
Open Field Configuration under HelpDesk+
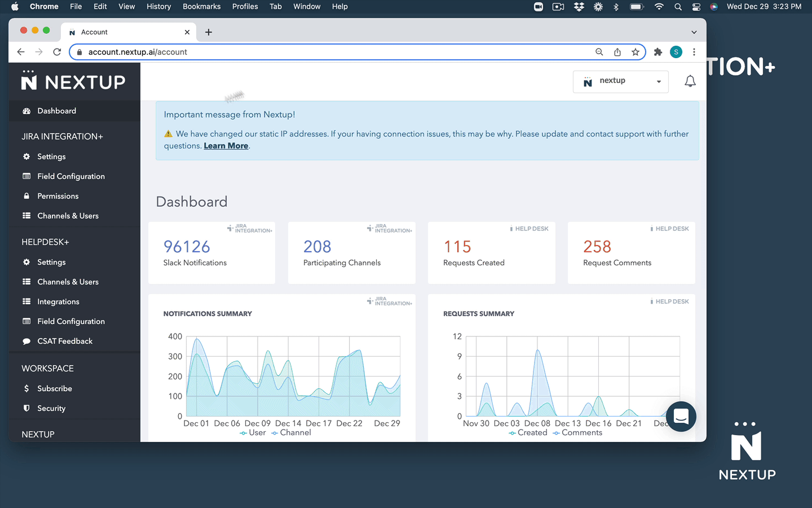[74, 321]
